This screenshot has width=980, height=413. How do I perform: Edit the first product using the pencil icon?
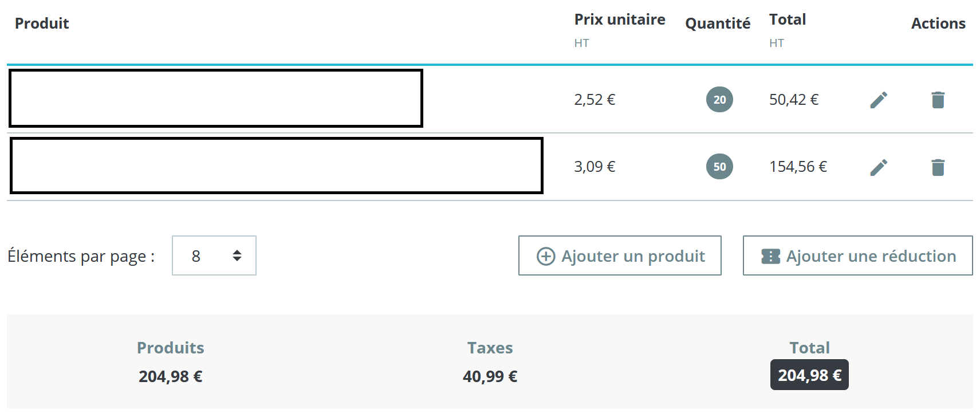879,99
